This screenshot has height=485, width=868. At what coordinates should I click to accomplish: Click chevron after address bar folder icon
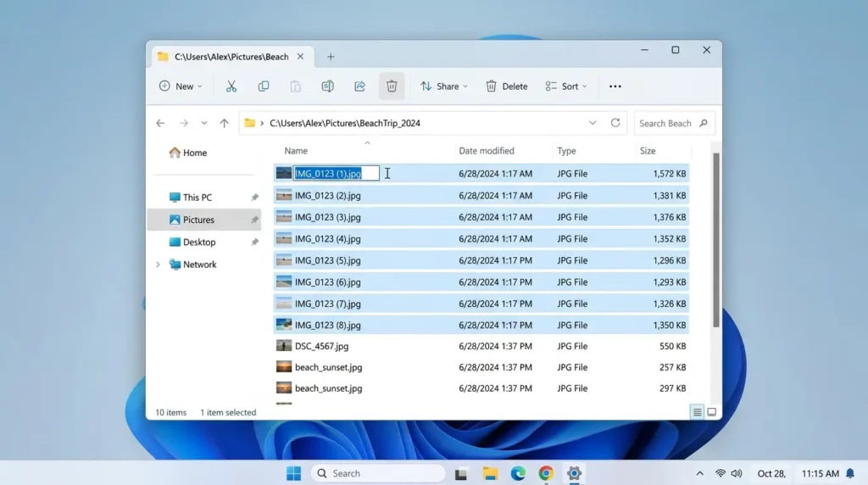[262, 124]
